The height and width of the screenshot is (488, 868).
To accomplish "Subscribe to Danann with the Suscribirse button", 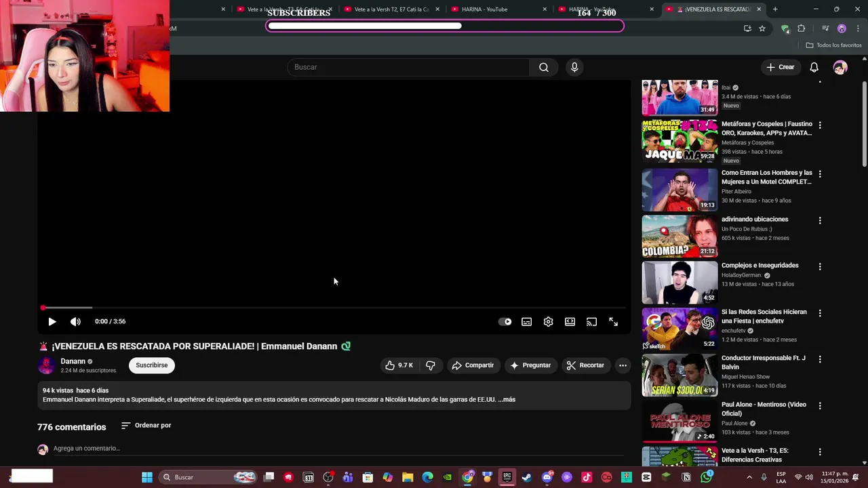I will [151, 365].
